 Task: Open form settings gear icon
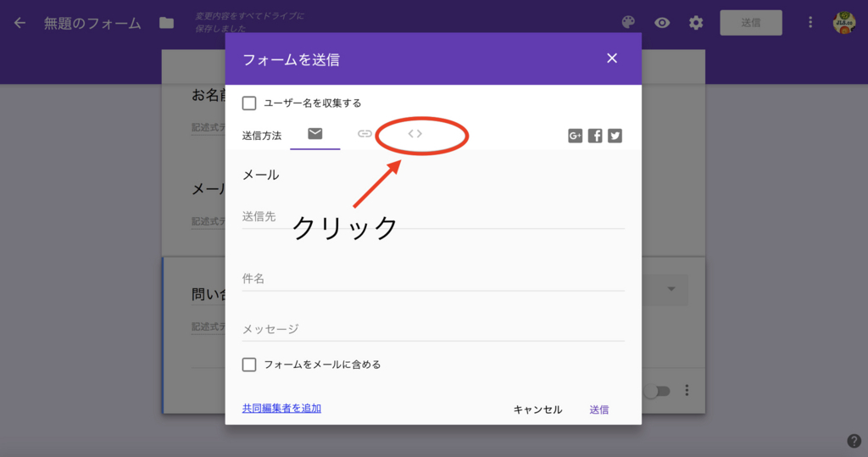tap(696, 23)
